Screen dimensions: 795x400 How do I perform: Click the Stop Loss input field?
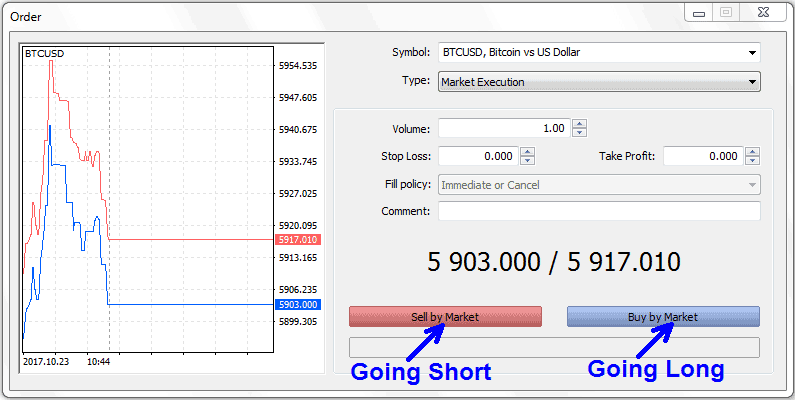coord(478,156)
